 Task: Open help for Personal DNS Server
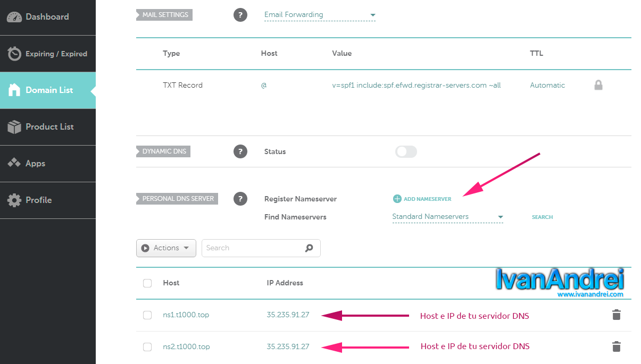click(x=240, y=199)
